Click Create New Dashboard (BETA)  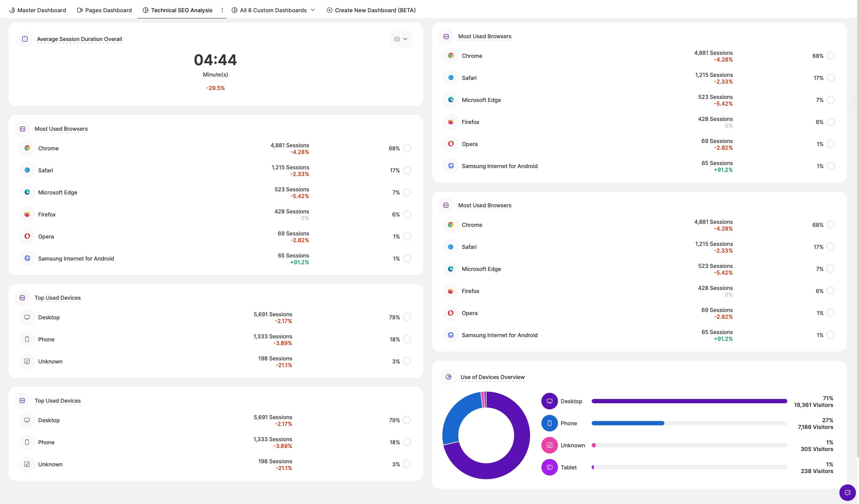[x=371, y=10]
